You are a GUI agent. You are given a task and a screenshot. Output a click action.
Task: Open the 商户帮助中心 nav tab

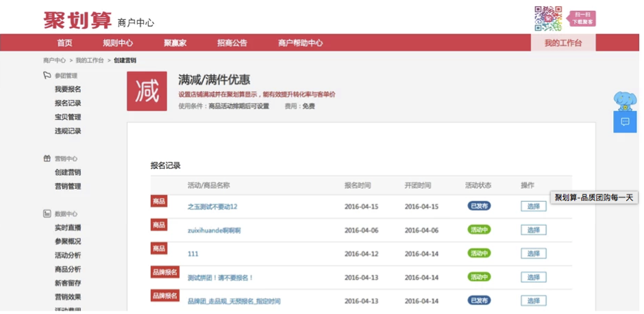(300, 43)
